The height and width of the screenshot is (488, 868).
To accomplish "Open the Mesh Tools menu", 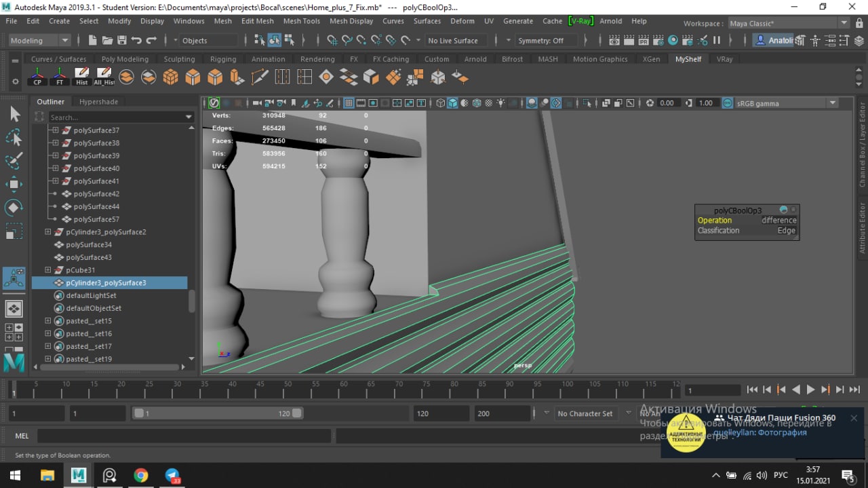I will coord(302,21).
